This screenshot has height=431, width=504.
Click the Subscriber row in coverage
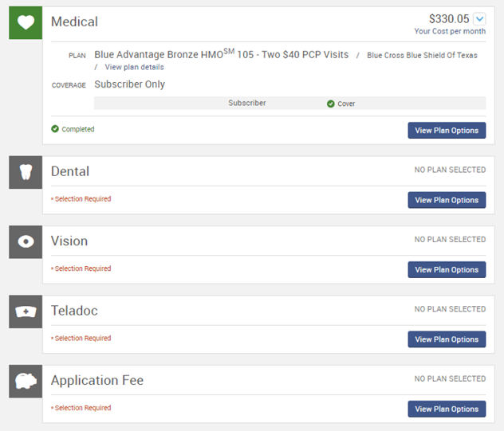click(x=290, y=103)
